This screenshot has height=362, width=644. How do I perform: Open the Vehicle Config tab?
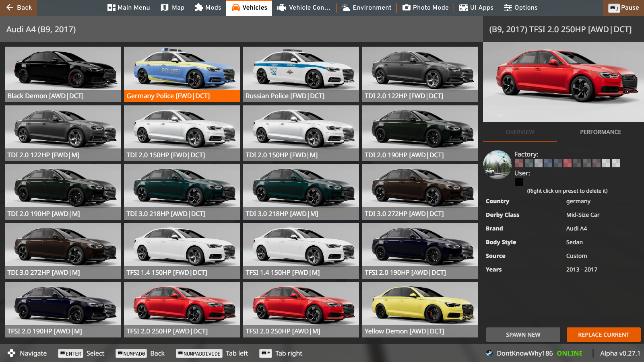[x=304, y=8]
